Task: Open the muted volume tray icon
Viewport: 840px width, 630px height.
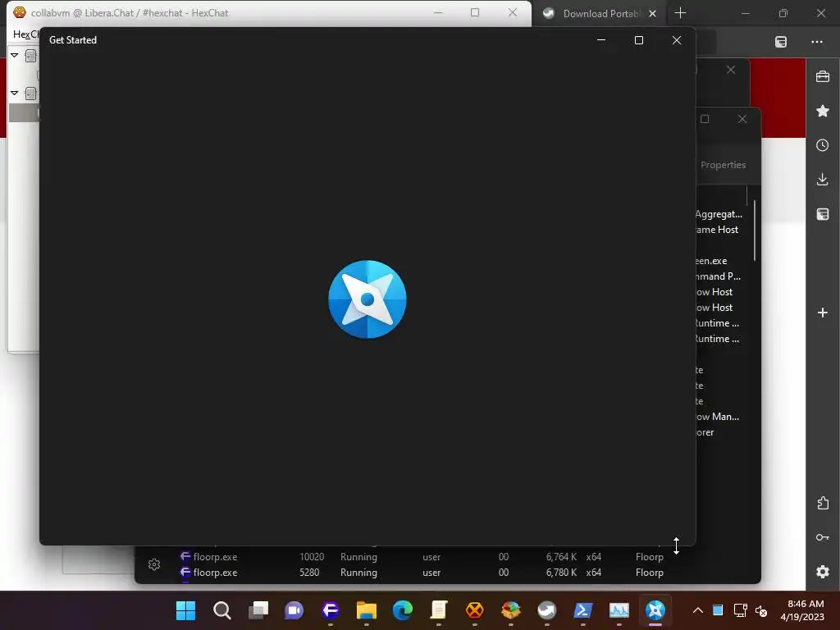Action: tap(760, 610)
